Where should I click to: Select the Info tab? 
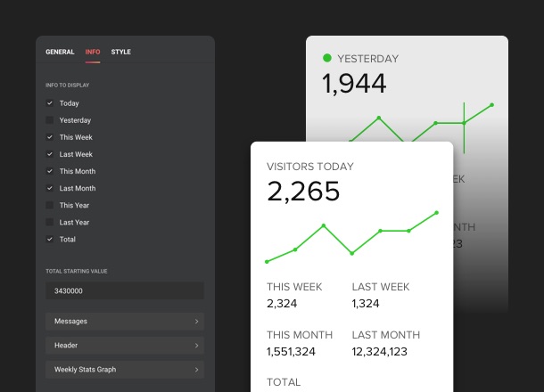(x=93, y=52)
